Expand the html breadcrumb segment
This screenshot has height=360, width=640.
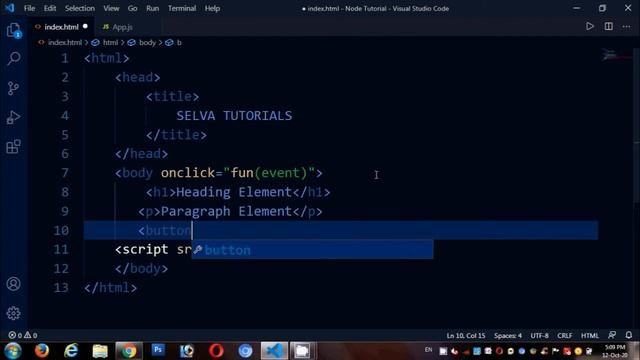coord(110,42)
